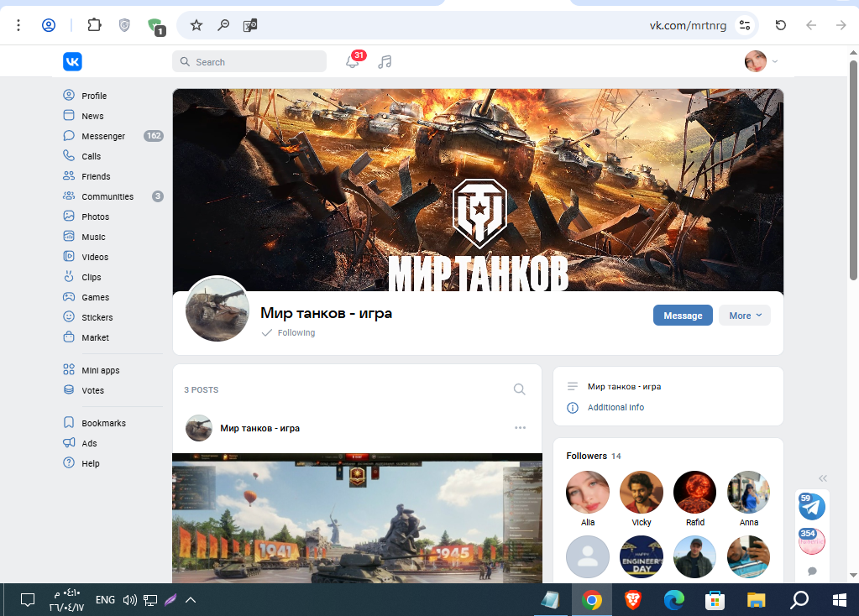Open account menu arrow beside avatar
859x616 pixels.
coord(775,61)
